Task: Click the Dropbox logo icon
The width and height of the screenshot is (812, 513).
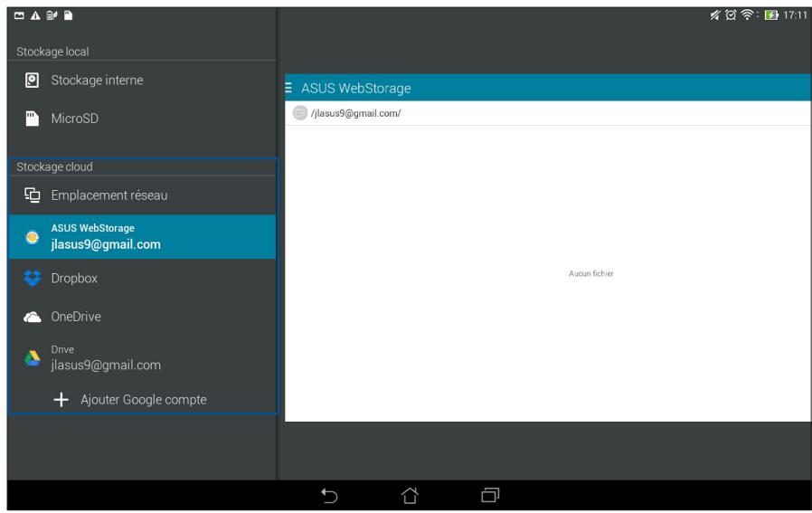Action: [x=33, y=279]
